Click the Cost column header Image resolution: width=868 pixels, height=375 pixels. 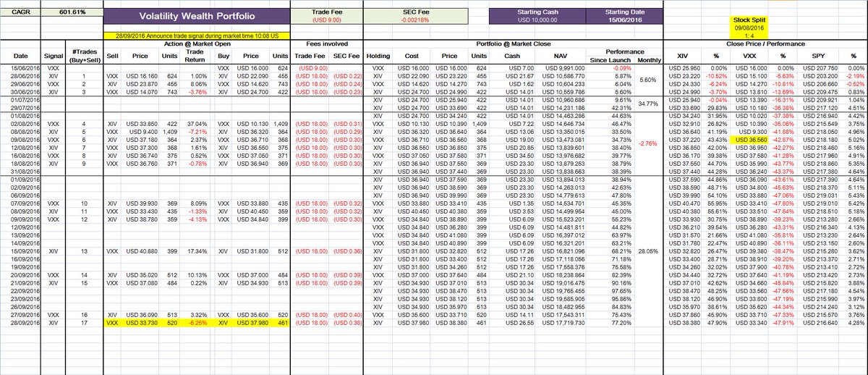coord(410,55)
